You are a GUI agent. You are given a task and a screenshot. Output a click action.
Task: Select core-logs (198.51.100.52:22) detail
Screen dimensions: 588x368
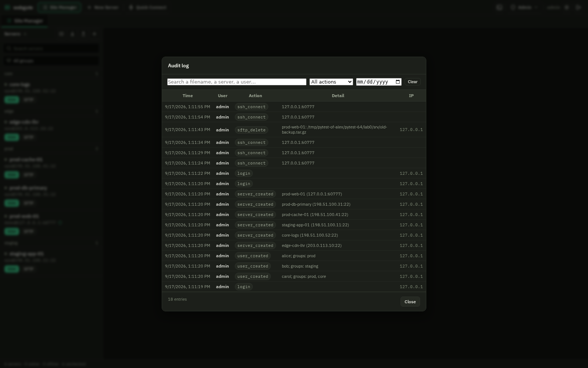pos(310,235)
